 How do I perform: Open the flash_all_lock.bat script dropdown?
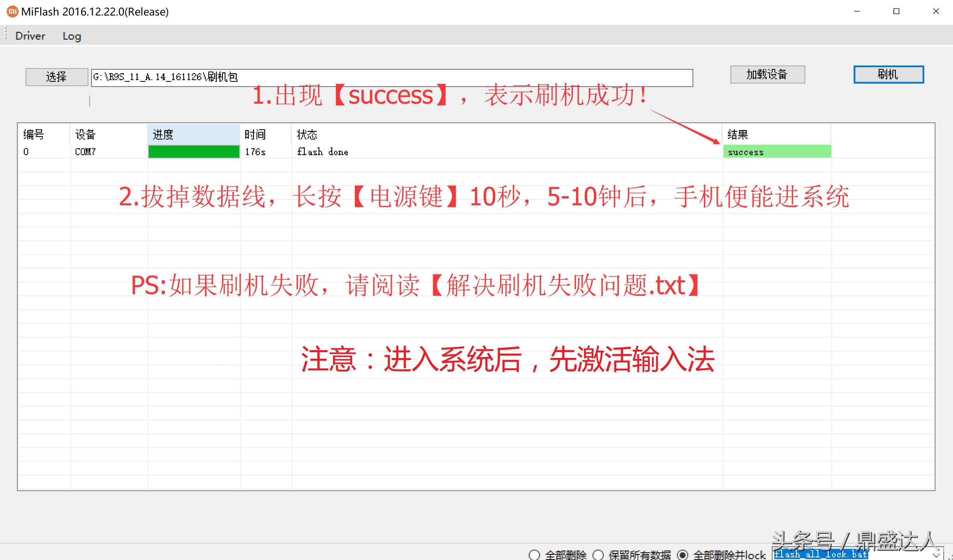pos(935,554)
